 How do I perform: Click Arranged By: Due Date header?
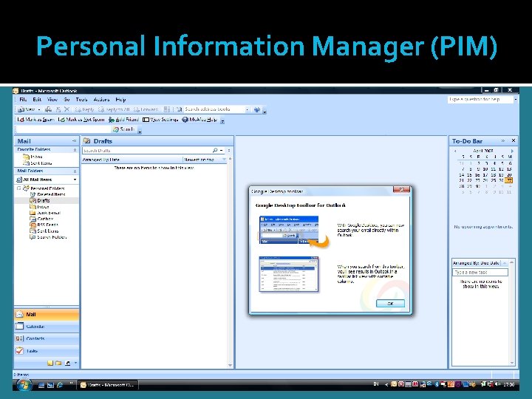coord(476,263)
